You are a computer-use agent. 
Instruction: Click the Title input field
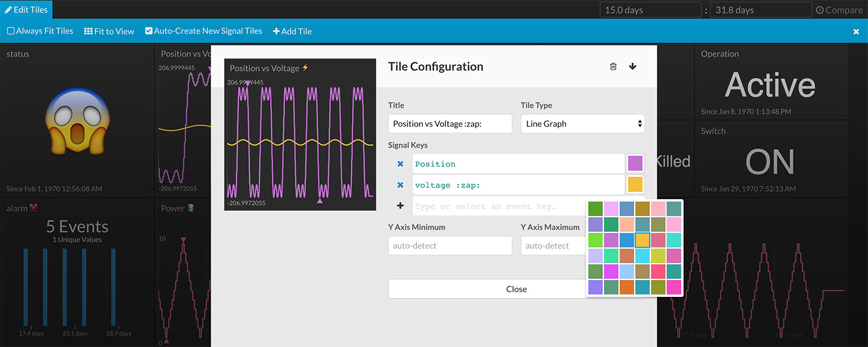[450, 124]
